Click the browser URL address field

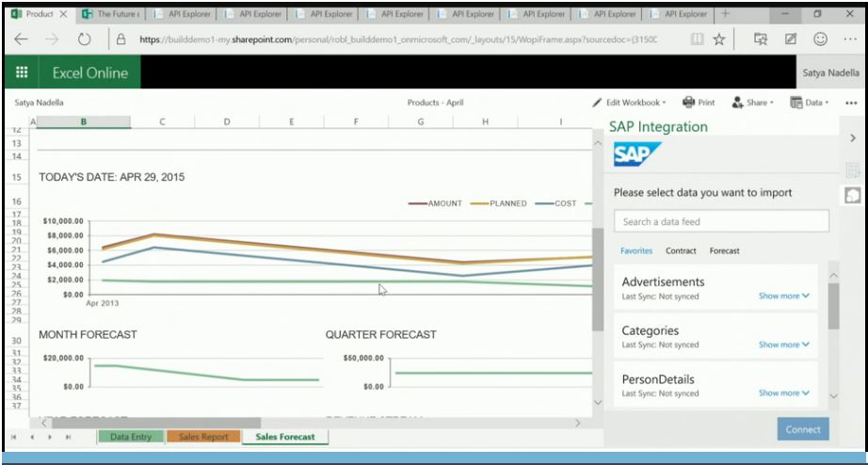point(397,40)
